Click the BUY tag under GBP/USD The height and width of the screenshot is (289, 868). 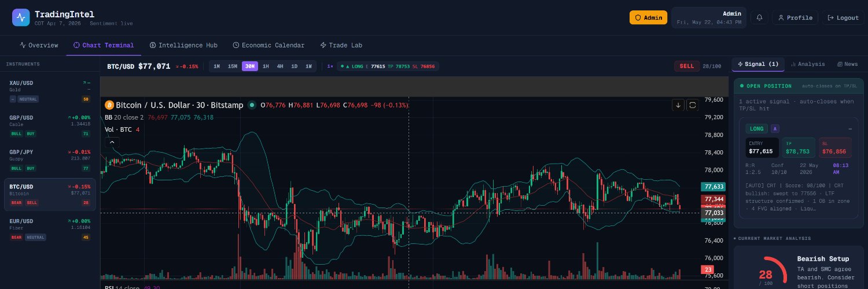(30, 134)
